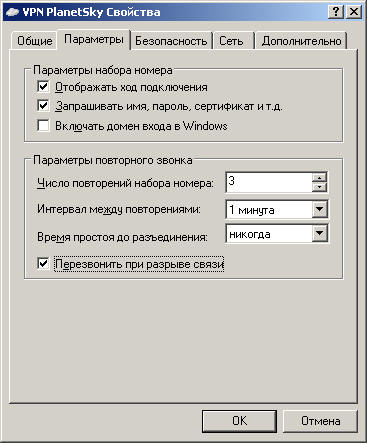Go to the Сеть tab
The height and width of the screenshot is (443, 367).
pos(231,41)
